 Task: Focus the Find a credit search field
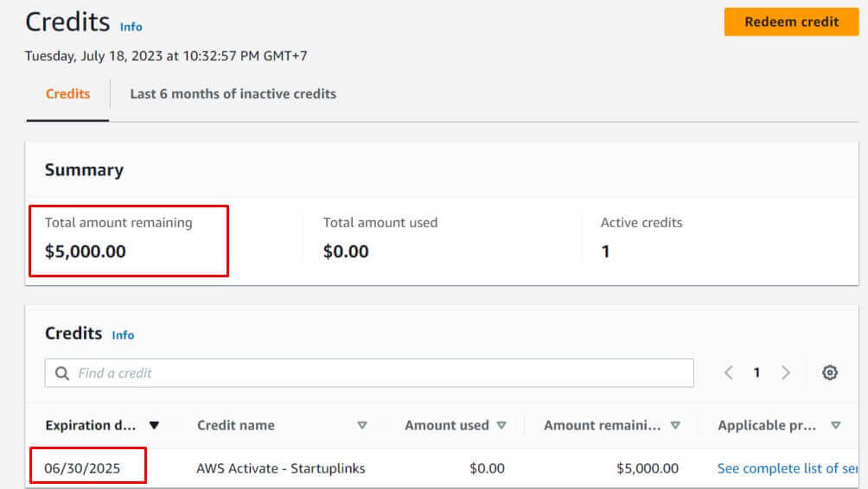pyautogui.click(x=369, y=373)
